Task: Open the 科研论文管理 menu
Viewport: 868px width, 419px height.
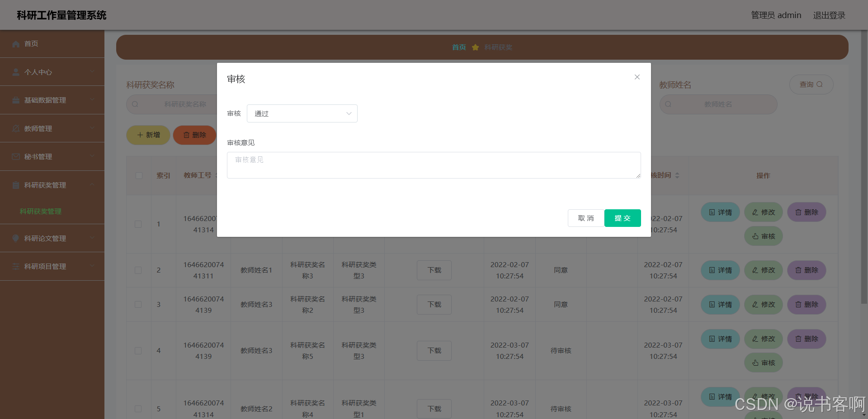Action: (52, 238)
